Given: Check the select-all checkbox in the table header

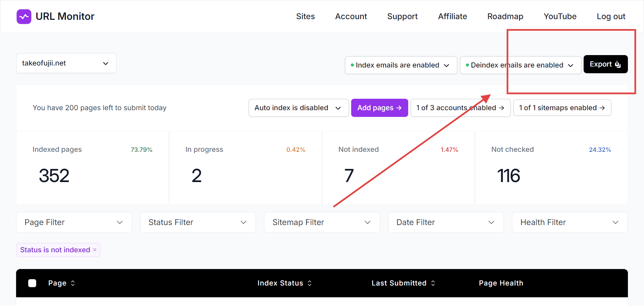Looking at the screenshot, I should pyautogui.click(x=32, y=283).
